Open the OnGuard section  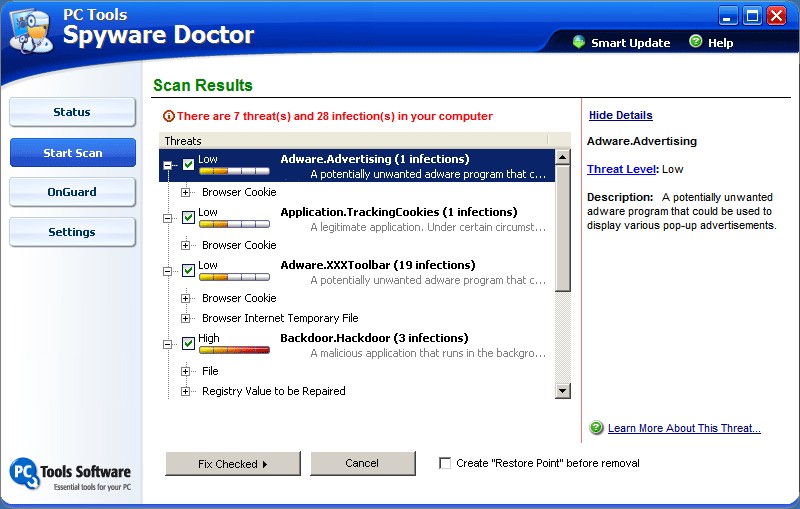(x=72, y=192)
